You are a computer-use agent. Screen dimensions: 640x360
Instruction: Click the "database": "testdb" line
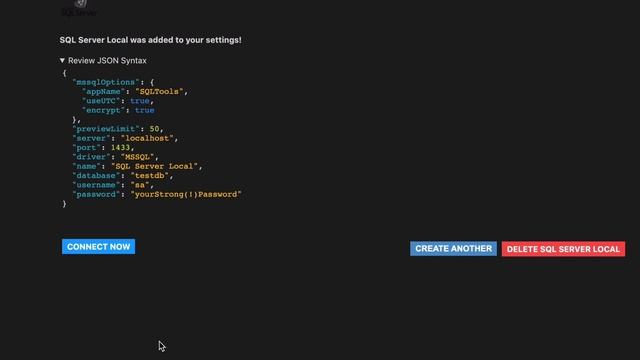[x=123, y=176]
